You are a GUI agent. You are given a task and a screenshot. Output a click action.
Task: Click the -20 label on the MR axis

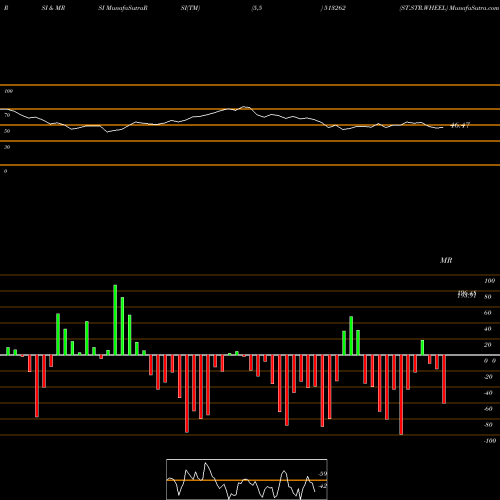pos(488,377)
